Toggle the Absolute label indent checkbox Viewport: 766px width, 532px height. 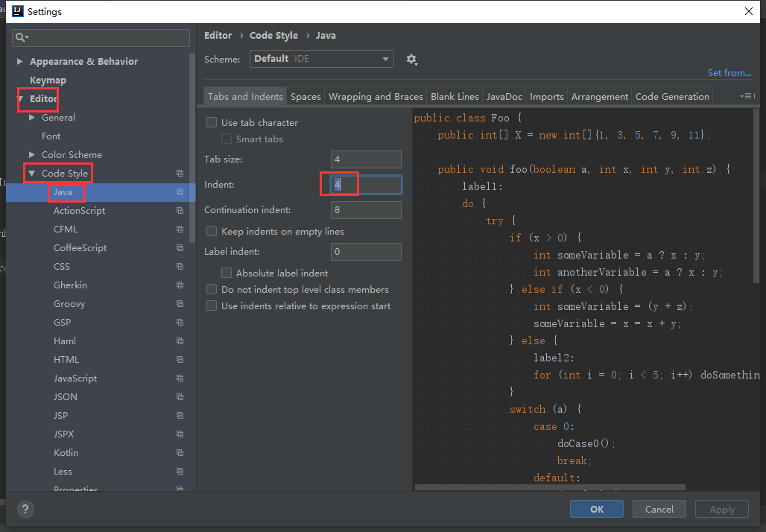[227, 273]
